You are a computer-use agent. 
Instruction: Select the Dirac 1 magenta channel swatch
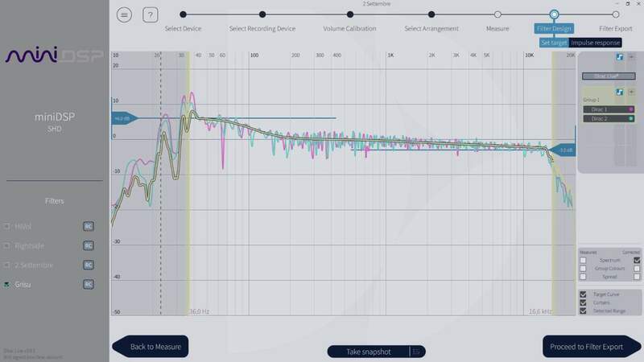630,109
